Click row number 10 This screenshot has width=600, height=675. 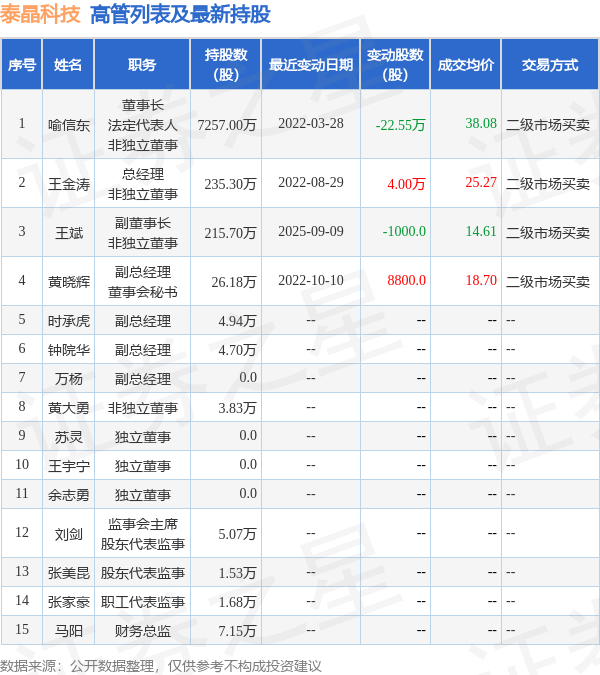[22, 464]
